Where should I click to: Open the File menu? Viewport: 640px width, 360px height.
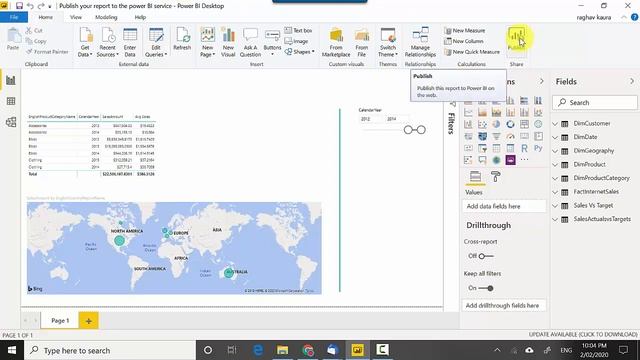point(14,17)
